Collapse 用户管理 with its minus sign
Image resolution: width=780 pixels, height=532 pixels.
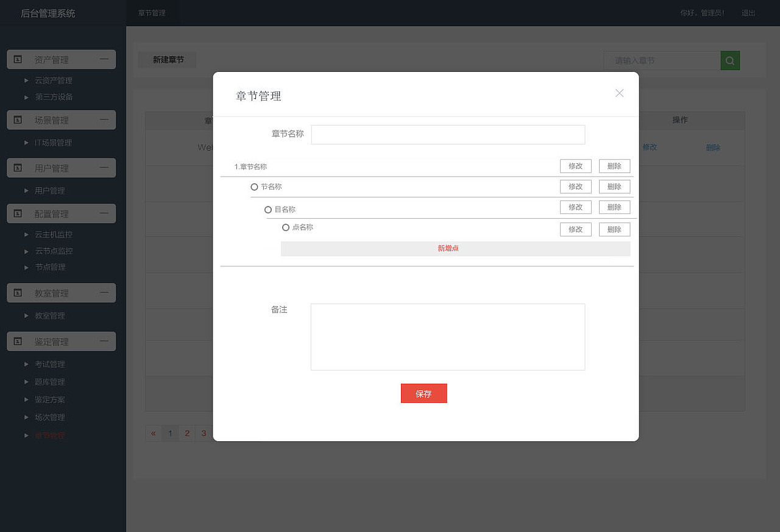pyautogui.click(x=104, y=167)
